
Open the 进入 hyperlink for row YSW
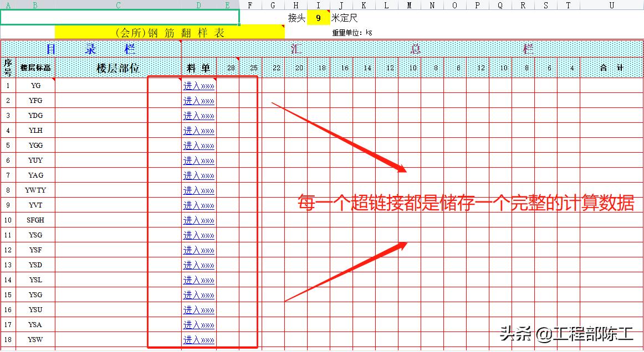point(198,340)
